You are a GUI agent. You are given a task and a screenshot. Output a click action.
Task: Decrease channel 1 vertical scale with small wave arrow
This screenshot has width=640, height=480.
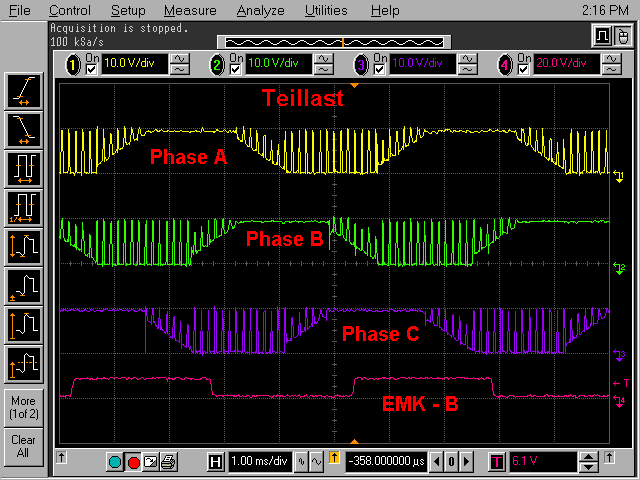(x=180, y=70)
